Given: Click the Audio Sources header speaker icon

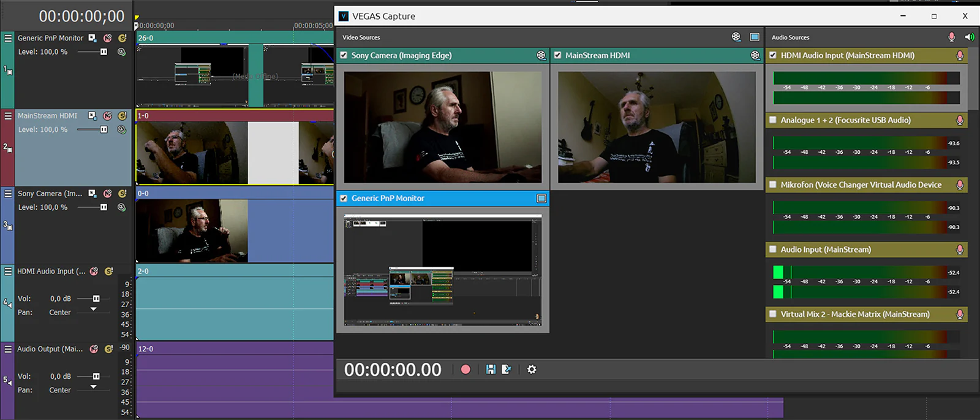Looking at the screenshot, I should [x=970, y=37].
